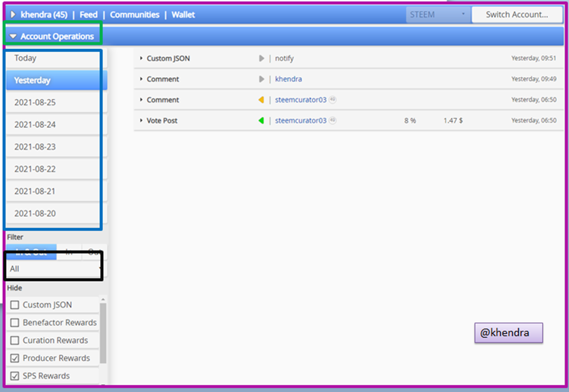Screen dimensions: 569x392
Task: Click reputation badge beside steemcurator03 in Comment row
Action: [333, 100]
